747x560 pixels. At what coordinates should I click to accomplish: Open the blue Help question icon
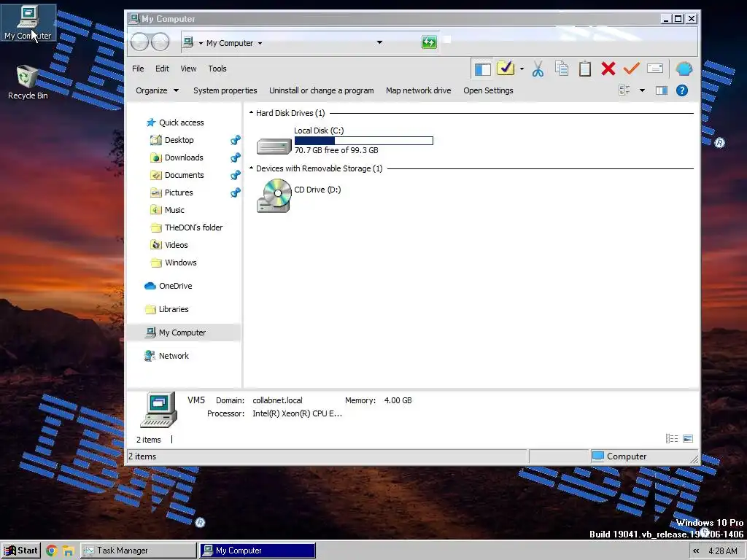click(682, 90)
